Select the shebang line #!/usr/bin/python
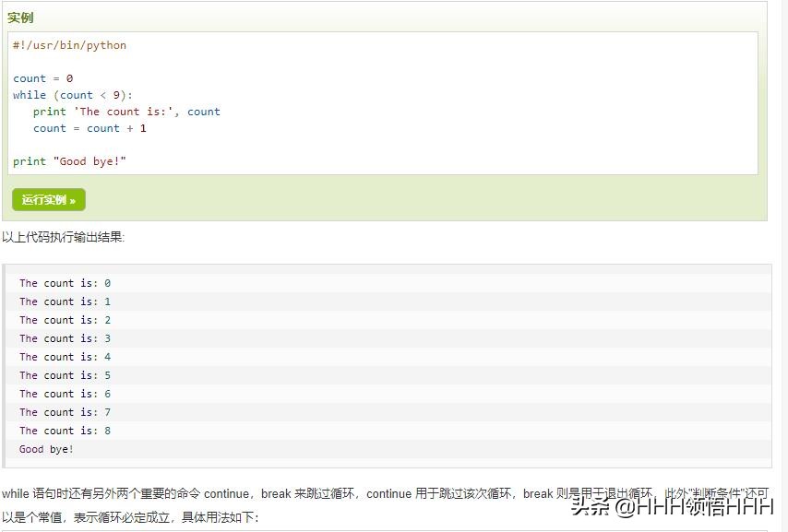788x532 pixels. tap(69, 44)
